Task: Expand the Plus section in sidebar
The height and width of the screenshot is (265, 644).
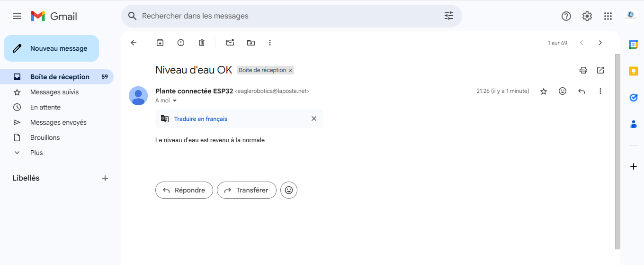Action: [36, 153]
